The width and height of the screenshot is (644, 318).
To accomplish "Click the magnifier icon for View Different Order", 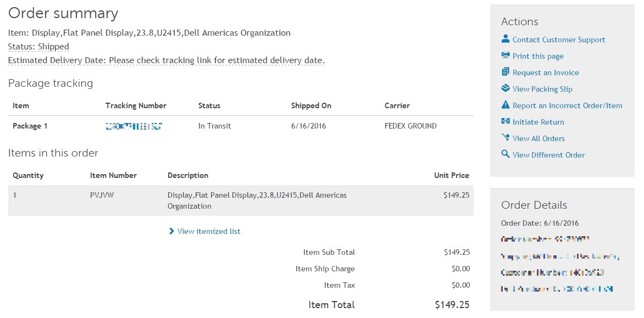I will coord(506,154).
